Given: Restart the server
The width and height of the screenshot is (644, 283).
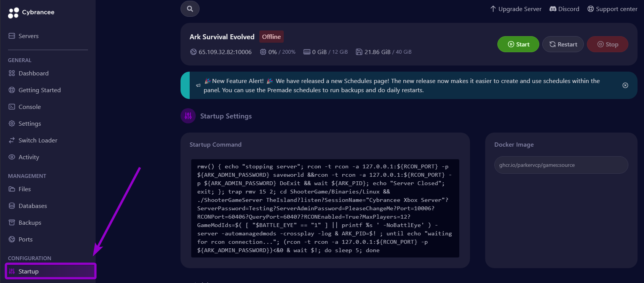Looking at the screenshot, I should point(563,44).
